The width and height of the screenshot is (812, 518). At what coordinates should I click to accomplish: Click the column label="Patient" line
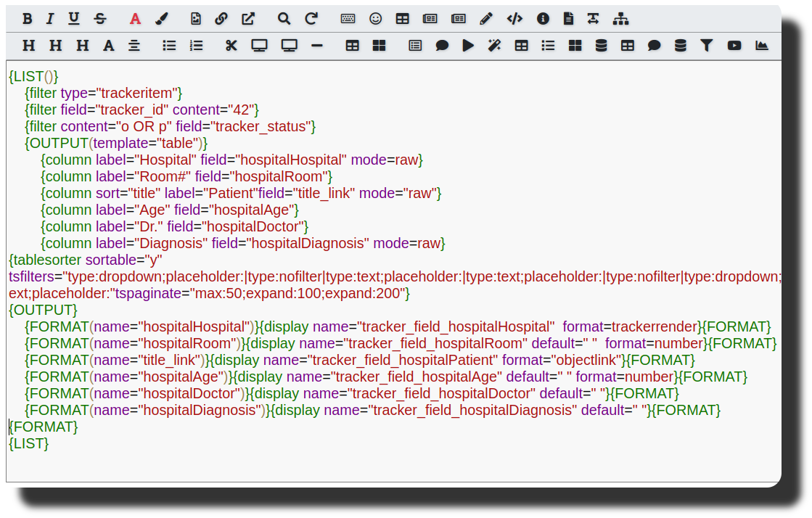[x=241, y=193]
